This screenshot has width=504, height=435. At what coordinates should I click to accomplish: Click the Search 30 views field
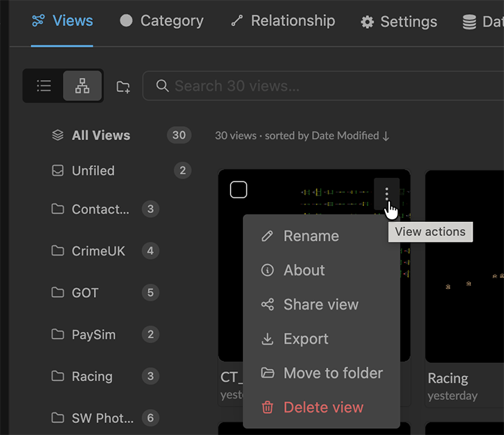(323, 86)
